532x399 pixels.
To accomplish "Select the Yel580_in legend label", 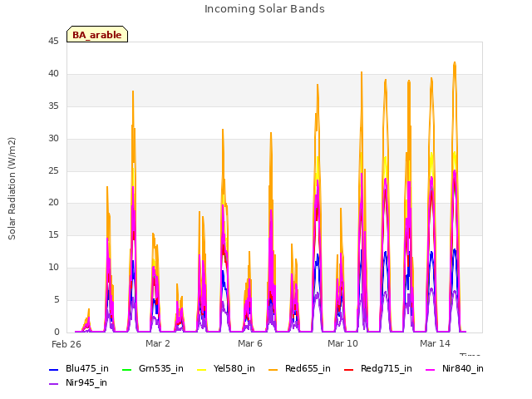I will [x=234, y=369].
